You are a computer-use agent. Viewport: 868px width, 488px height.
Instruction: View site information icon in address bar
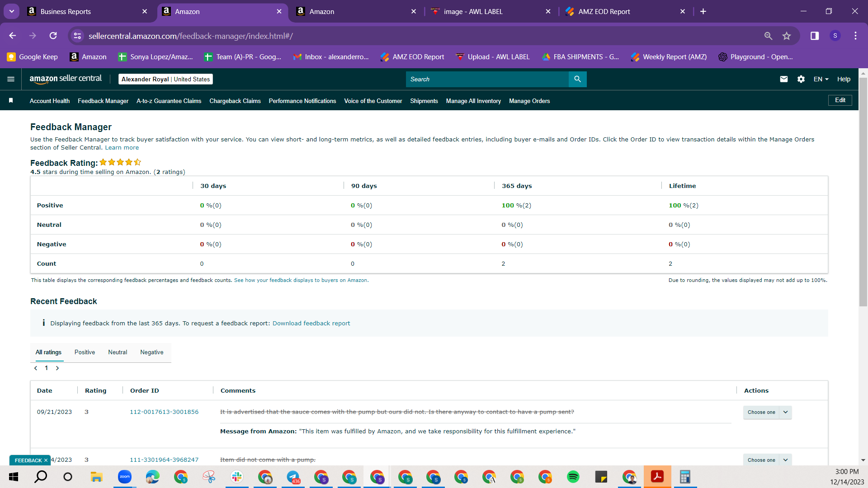click(78, 36)
